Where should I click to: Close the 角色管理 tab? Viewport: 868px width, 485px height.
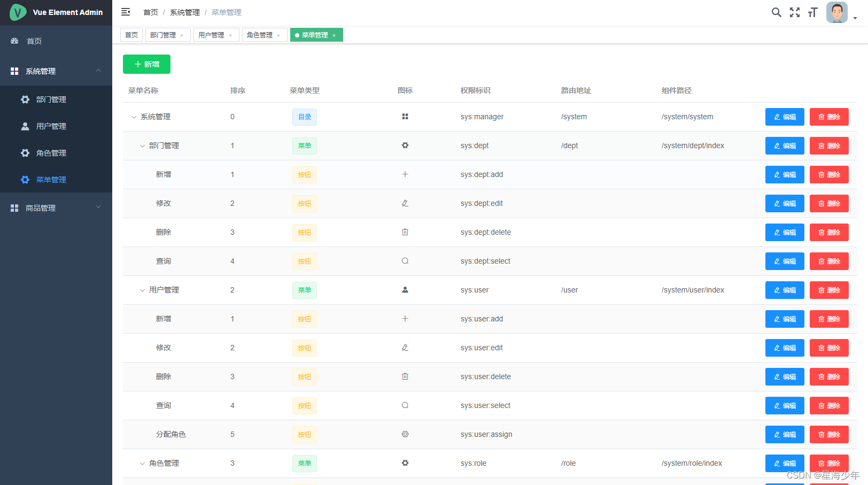278,35
